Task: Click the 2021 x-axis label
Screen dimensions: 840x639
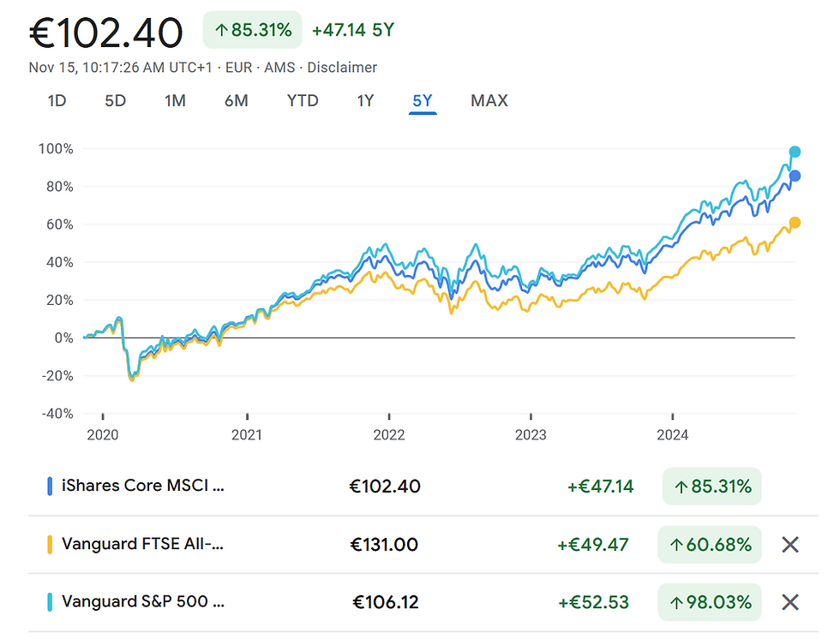Action: (x=247, y=434)
